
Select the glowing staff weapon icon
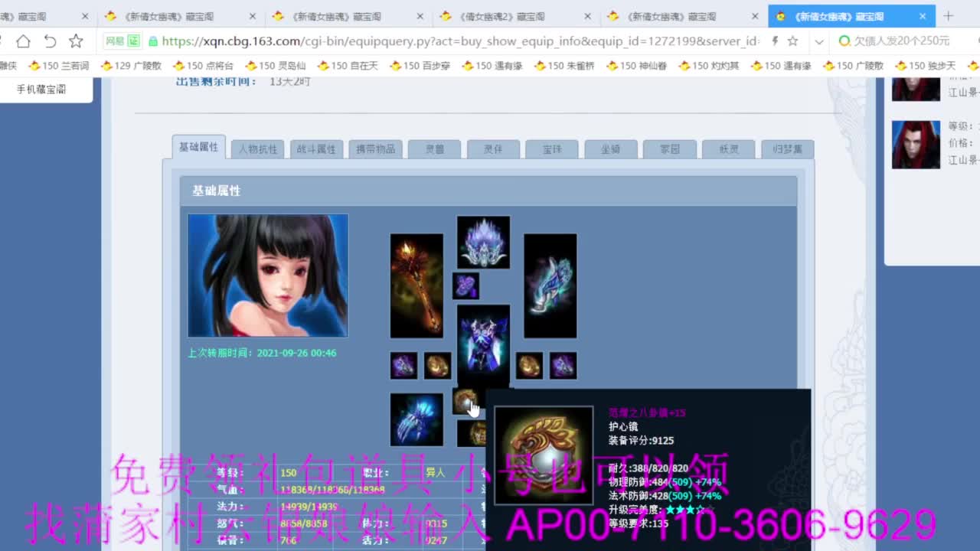pos(416,287)
